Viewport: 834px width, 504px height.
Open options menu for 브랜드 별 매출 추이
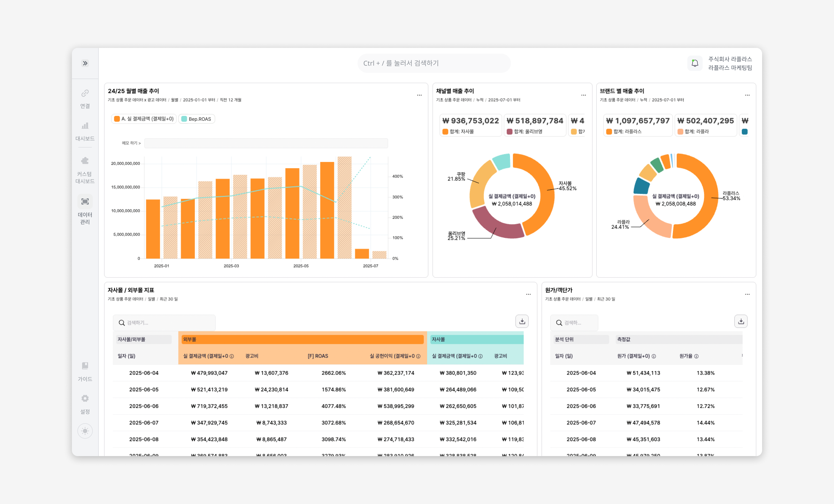[x=747, y=95]
